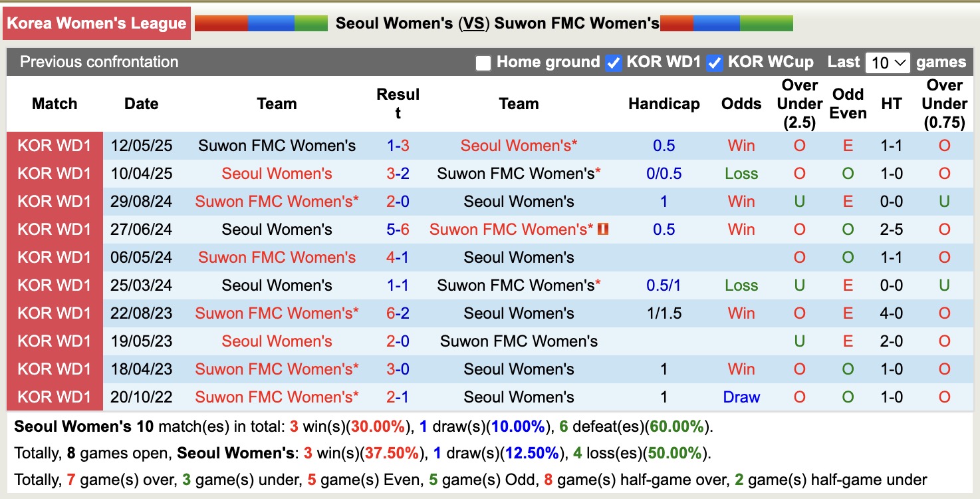Click the 0.5 handicap link on the top row
Viewport: 980px width, 499px height.
664,145
